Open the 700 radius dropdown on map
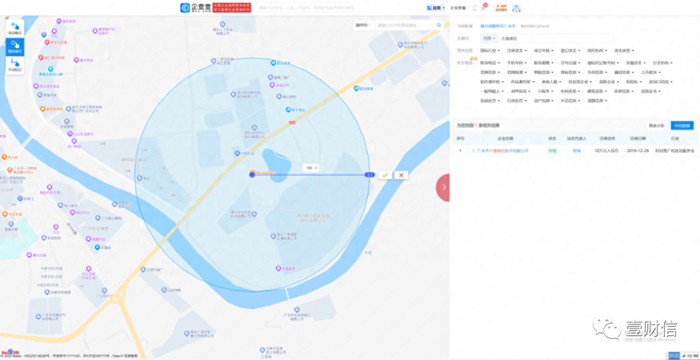Screen dimensions: 700x360 pos(311,167)
